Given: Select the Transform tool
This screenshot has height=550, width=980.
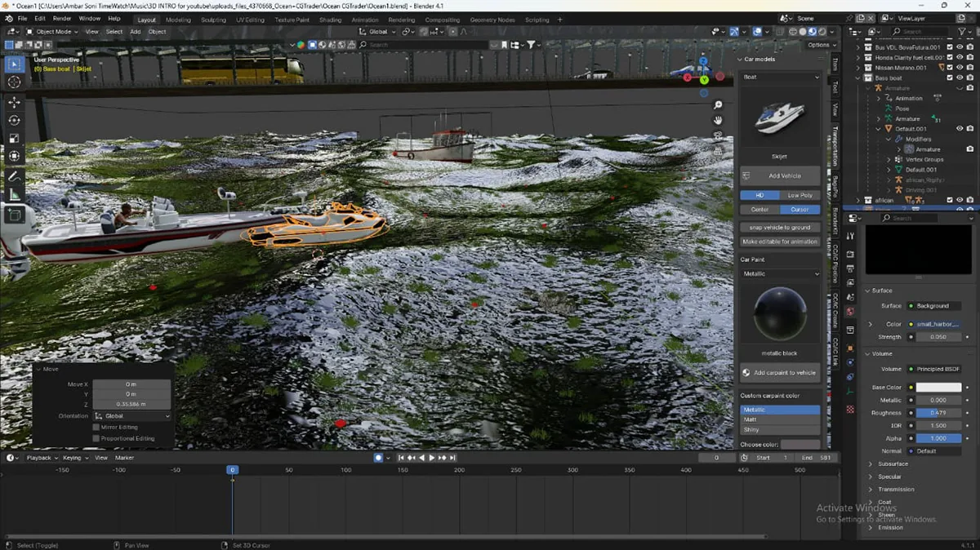Looking at the screenshot, I should [15, 156].
